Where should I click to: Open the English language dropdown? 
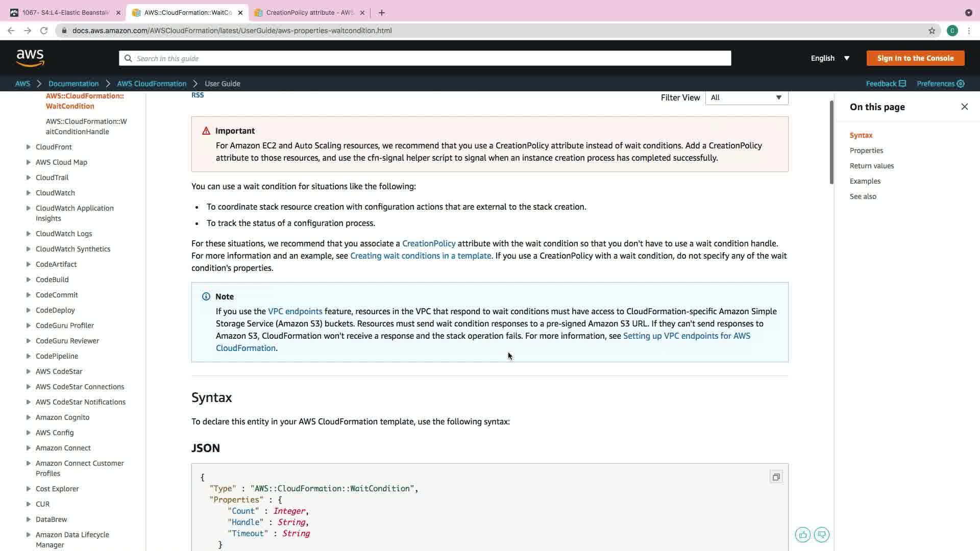pyautogui.click(x=830, y=58)
